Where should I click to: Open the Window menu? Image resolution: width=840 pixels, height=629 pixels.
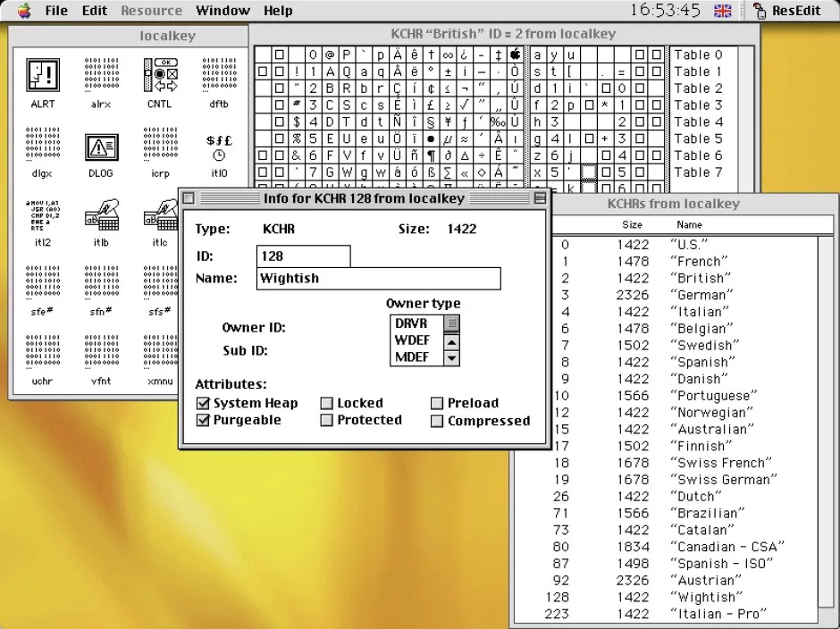pyautogui.click(x=223, y=11)
